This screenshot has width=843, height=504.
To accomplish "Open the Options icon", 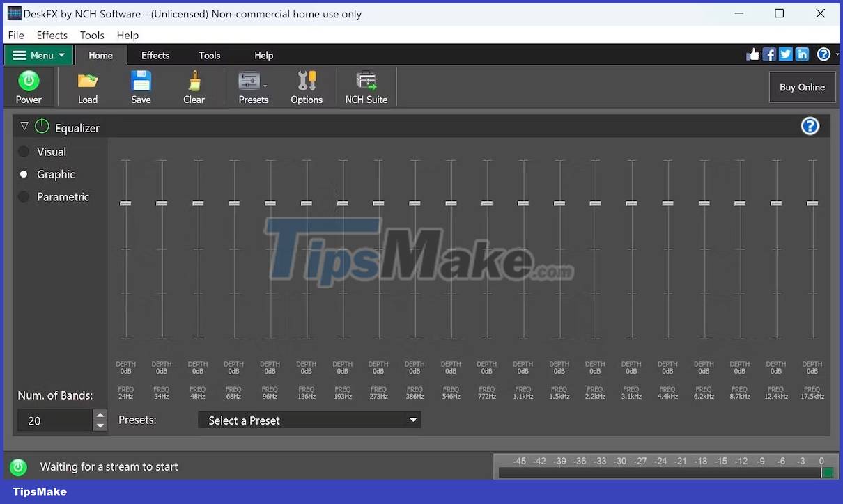I will [x=307, y=85].
